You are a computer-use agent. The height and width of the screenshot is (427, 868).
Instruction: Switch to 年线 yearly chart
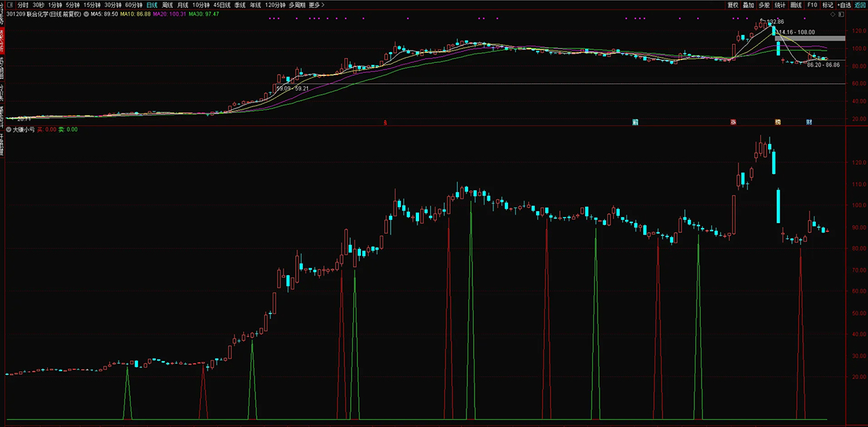pyautogui.click(x=255, y=4)
